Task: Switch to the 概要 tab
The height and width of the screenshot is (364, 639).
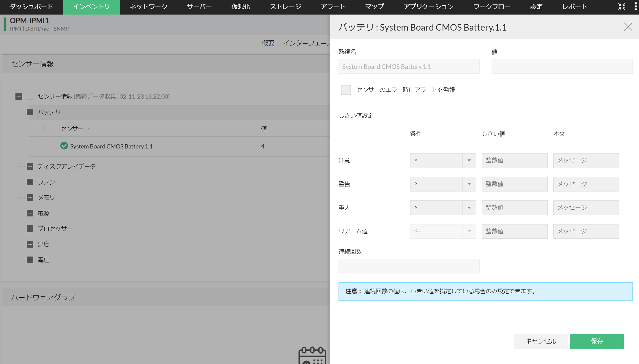Action: [x=268, y=43]
